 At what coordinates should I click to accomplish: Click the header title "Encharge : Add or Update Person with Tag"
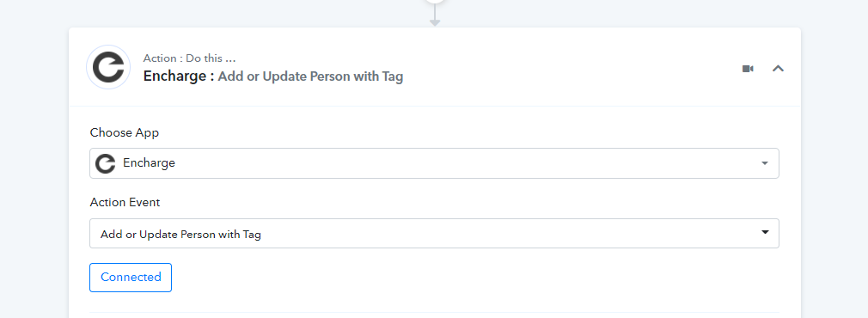click(x=273, y=76)
